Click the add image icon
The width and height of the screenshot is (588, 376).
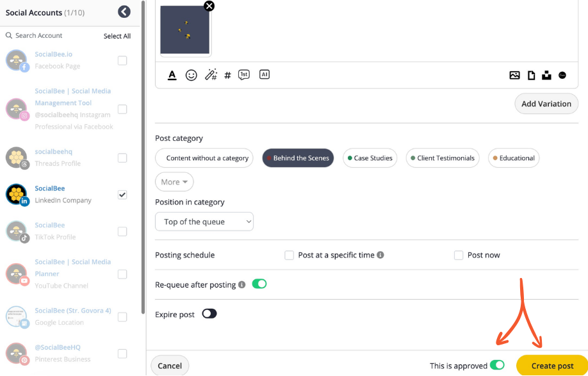point(514,75)
